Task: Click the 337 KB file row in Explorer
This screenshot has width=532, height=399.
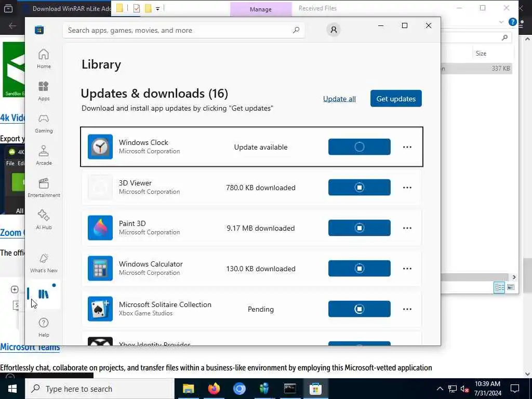Action: (476, 68)
